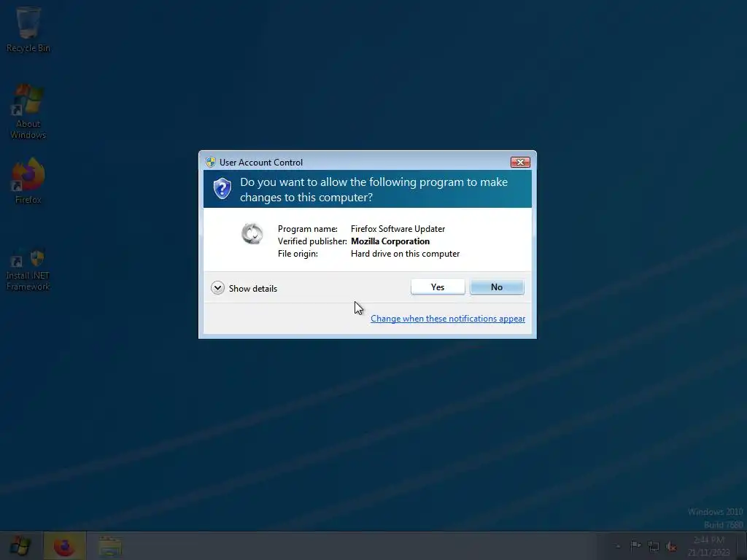Click the 'Program name:' label
This screenshot has width=747, height=560.
click(x=308, y=229)
